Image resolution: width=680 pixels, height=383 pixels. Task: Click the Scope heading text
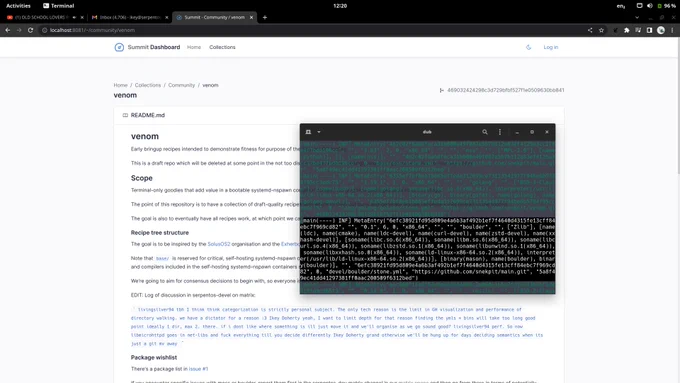click(141, 178)
